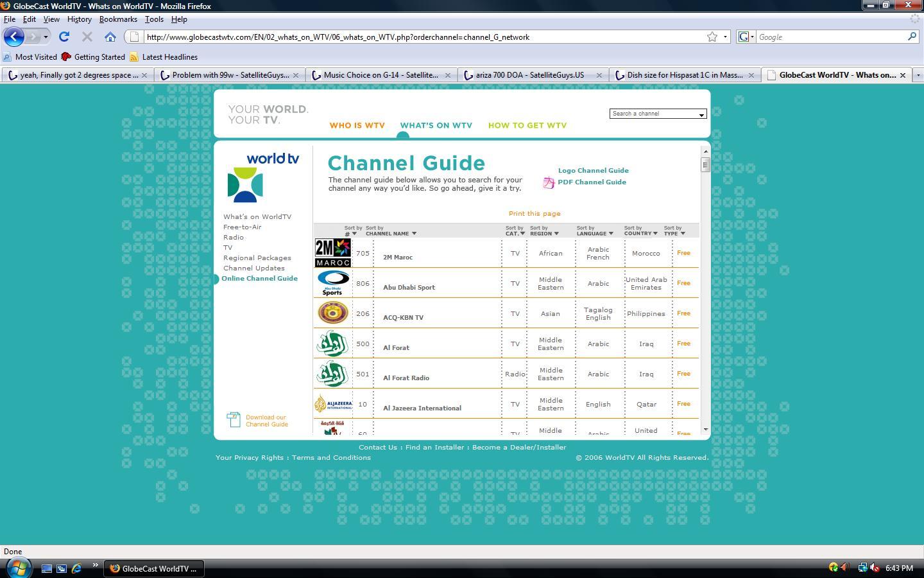Go to Home page via house icon
Image resolution: width=924 pixels, height=578 pixels.
(110, 37)
